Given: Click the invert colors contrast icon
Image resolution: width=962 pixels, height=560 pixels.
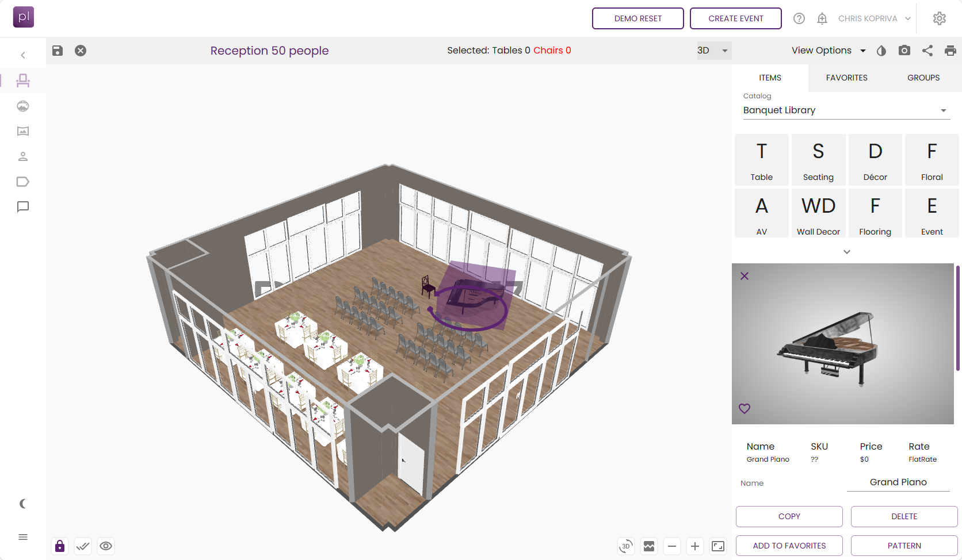Looking at the screenshot, I should click(881, 51).
